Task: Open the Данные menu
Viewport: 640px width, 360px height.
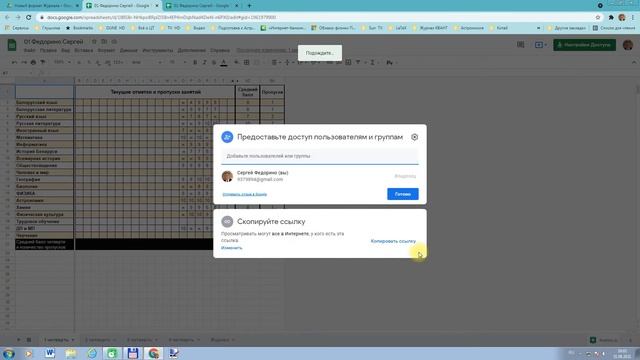Action: [129, 50]
